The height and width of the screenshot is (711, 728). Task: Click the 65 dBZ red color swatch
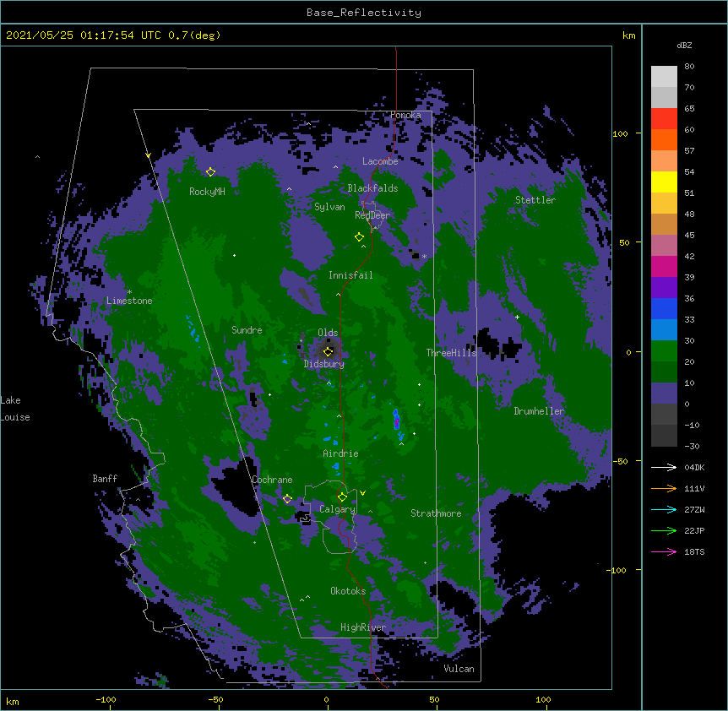click(x=664, y=119)
